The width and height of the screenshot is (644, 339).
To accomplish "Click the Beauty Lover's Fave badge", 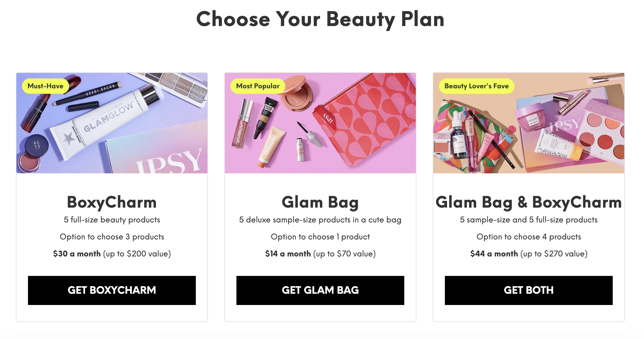I will pos(476,86).
